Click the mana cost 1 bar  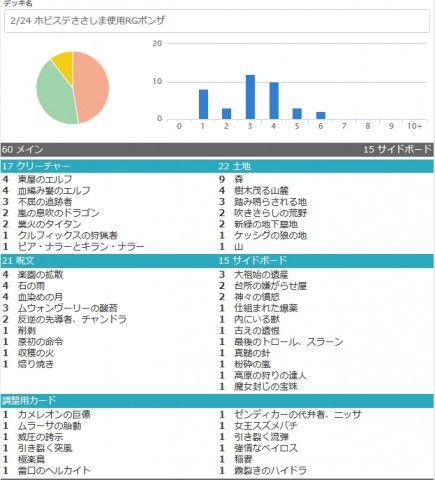pyautogui.click(x=203, y=104)
